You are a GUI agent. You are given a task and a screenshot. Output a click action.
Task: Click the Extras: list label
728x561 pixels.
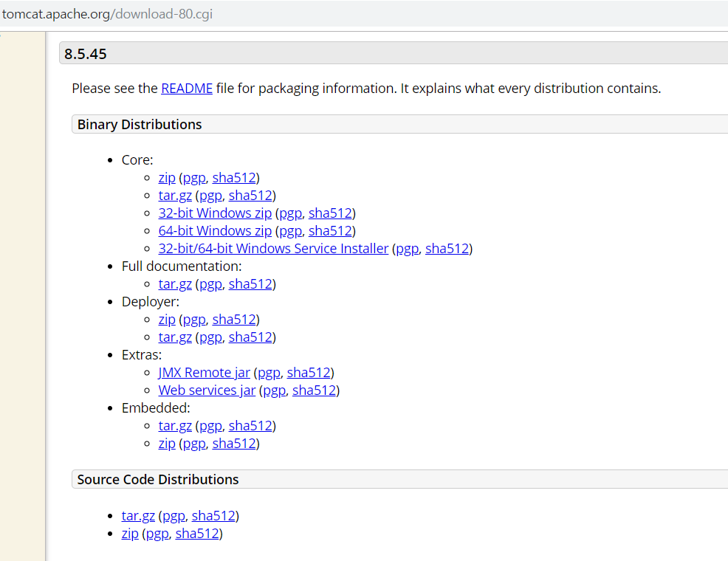[142, 355]
